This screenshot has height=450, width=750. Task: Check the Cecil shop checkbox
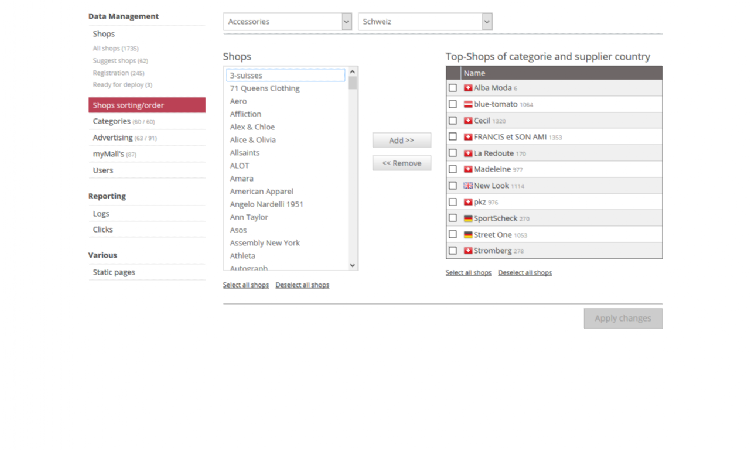(453, 121)
